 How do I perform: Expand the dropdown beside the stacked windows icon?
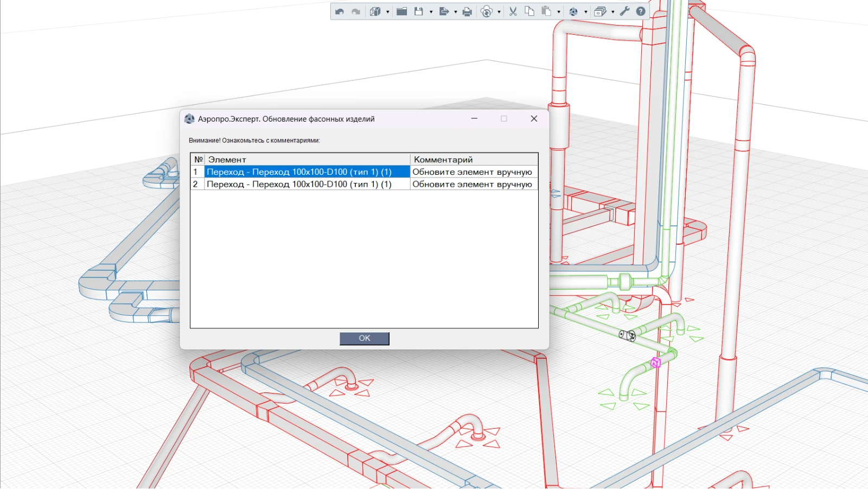pyautogui.click(x=613, y=12)
